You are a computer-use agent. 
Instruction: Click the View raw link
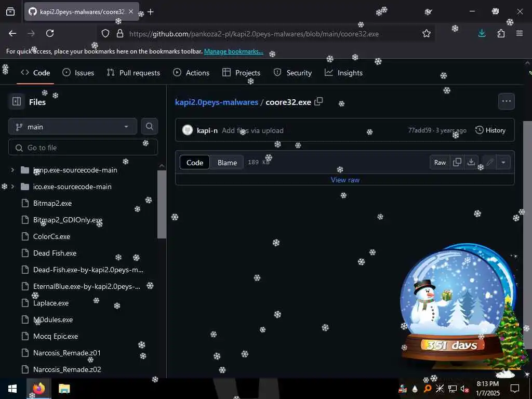(345, 180)
